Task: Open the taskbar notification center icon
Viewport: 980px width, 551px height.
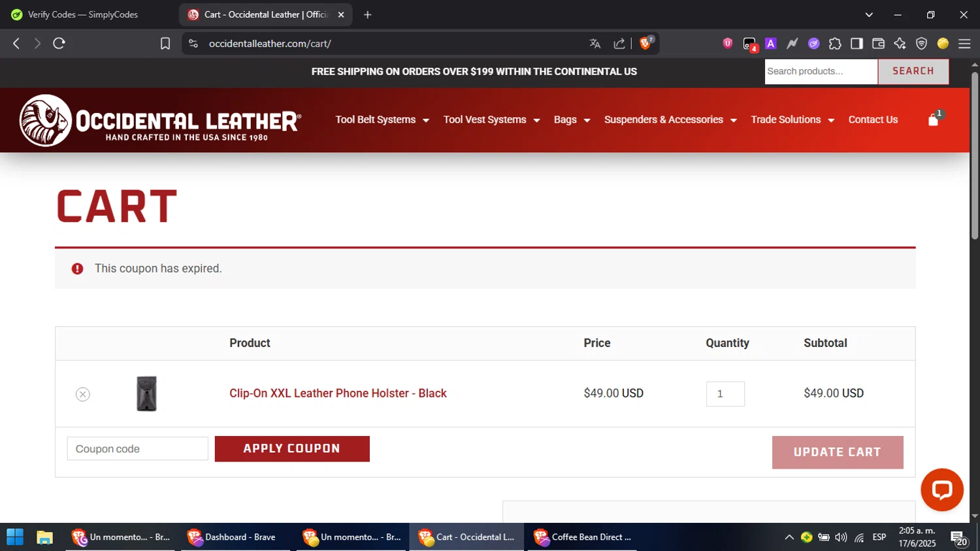Action: (x=959, y=539)
